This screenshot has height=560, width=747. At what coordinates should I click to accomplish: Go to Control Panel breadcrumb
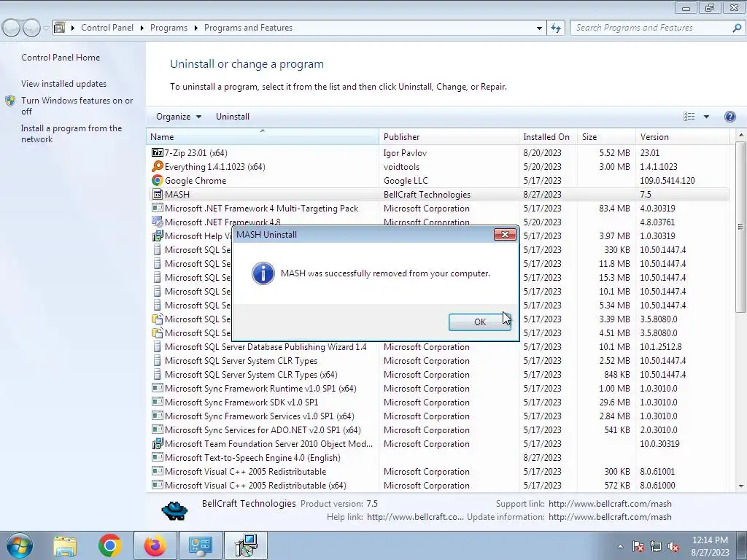(x=107, y=28)
